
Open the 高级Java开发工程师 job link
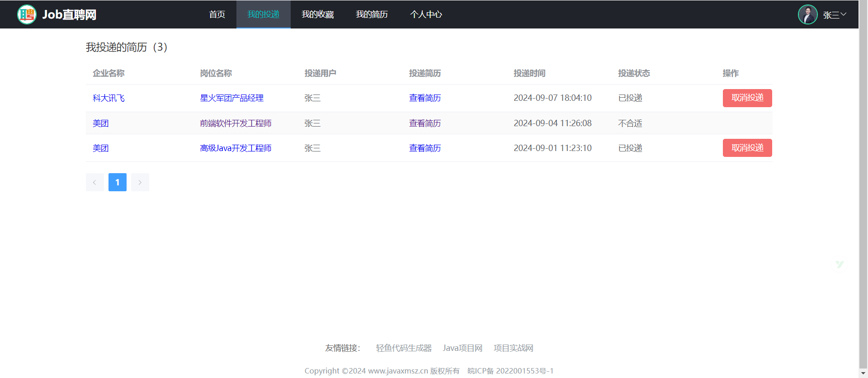(x=236, y=148)
